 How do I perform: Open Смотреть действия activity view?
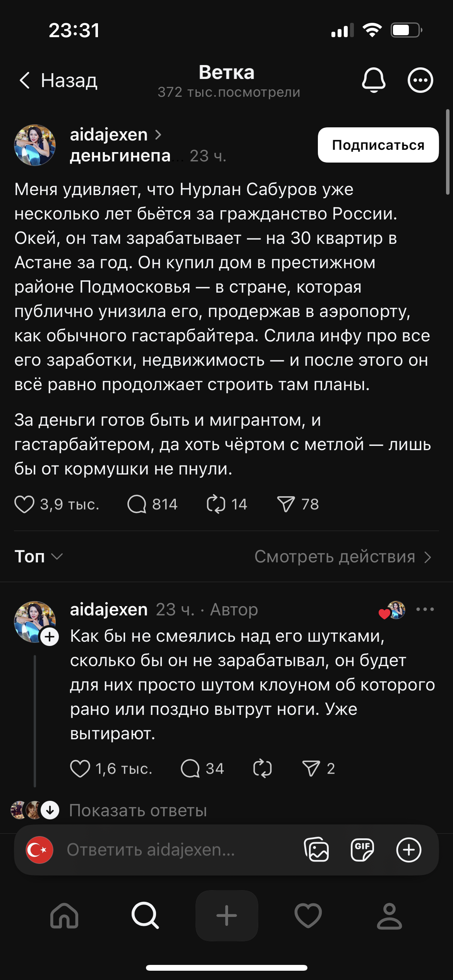click(x=343, y=557)
